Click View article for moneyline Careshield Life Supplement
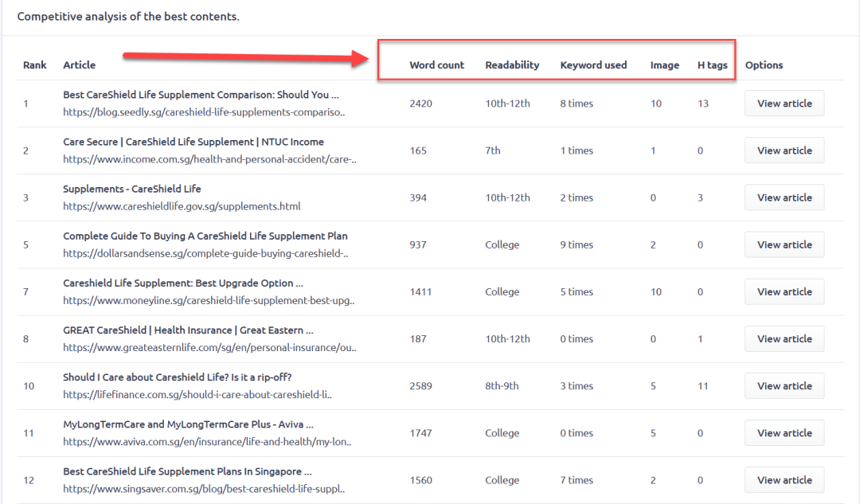This screenshot has height=504, width=860. 784,291
